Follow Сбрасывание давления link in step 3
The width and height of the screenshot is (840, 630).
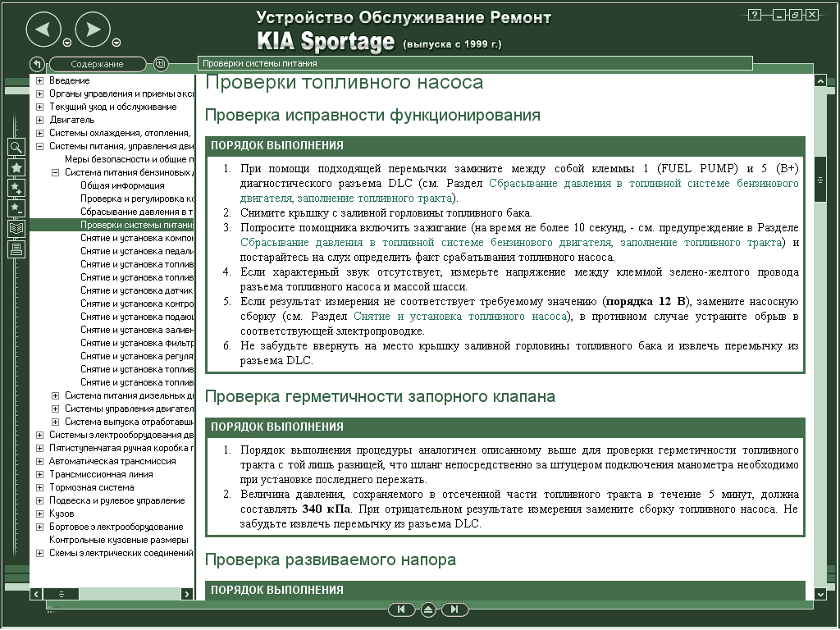point(510,243)
